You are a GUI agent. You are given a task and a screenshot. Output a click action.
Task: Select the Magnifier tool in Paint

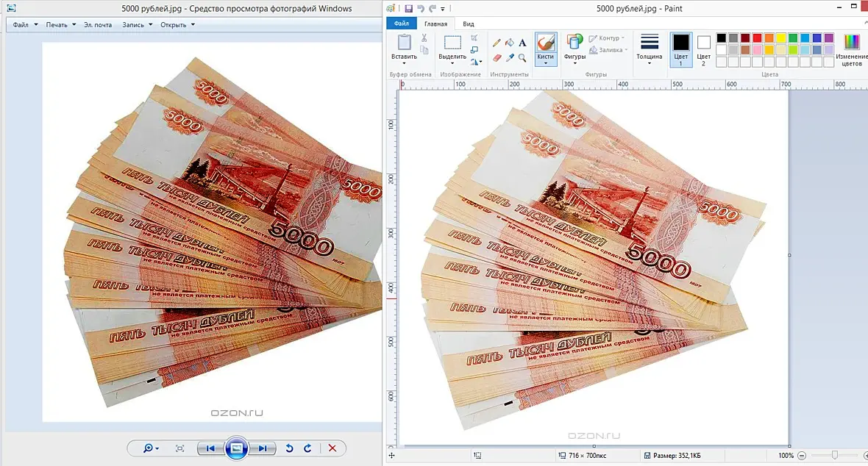click(x=522, y=57)
